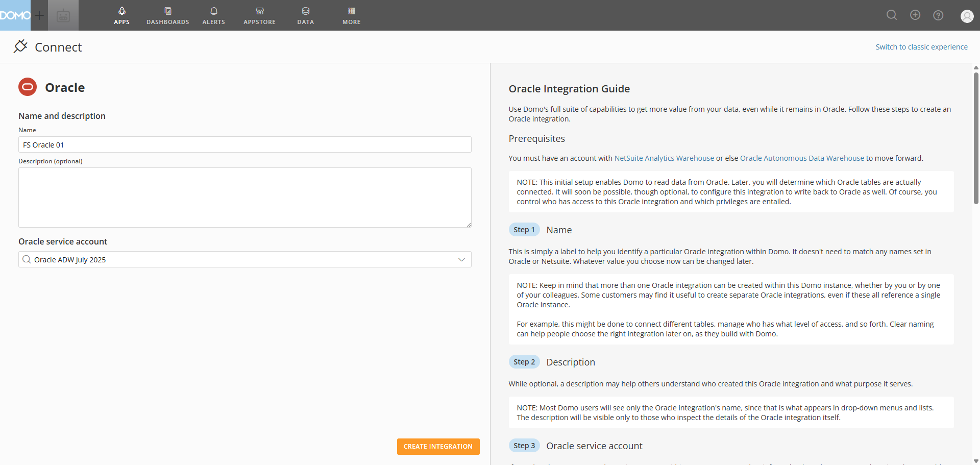Select the ALERTS menu label
This screenshot has height=465, width=980.
pyautogui.click(x=214, y=22)
